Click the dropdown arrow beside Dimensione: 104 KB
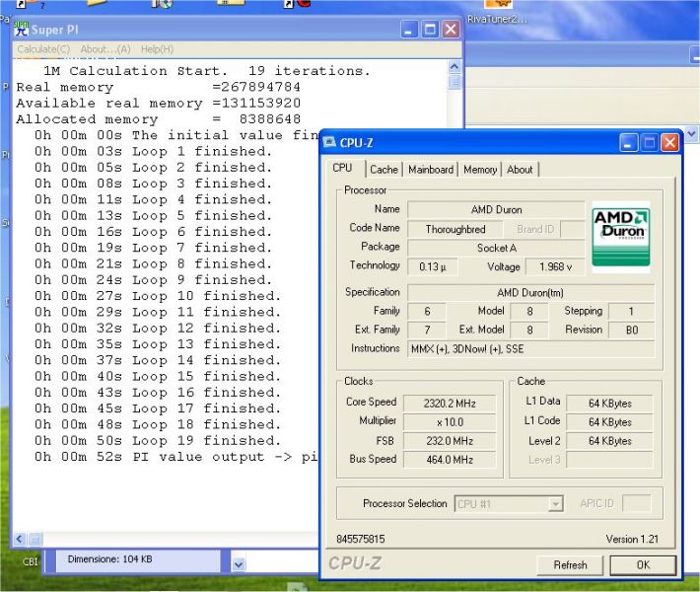 pos(239,564)
